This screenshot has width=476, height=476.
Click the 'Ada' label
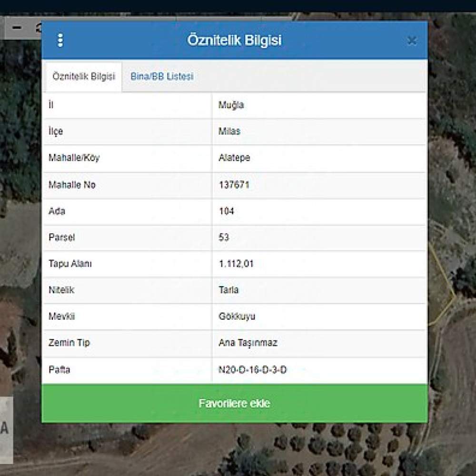pyautogui.click(x=57, y=211)
